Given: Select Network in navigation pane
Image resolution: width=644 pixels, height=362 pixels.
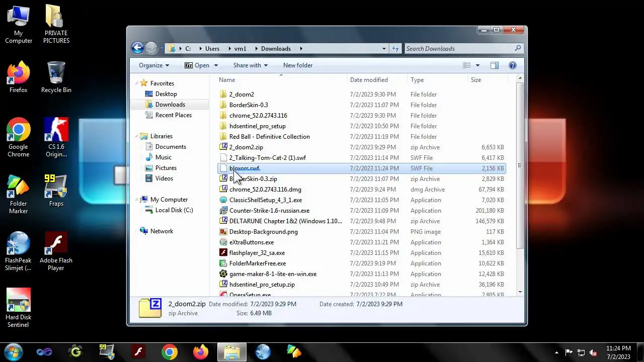Looking at the screenshot, I should (x=162, y=231).
